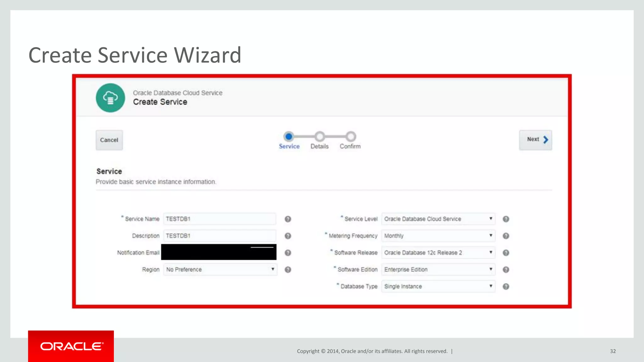Open help for Region field

(288, 270)
